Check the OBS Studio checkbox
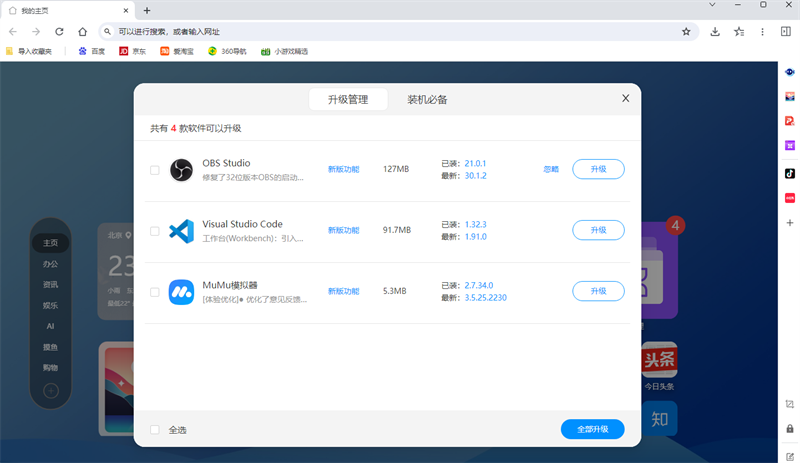Viewport: 800px width, 463px height. click(155, 170)
